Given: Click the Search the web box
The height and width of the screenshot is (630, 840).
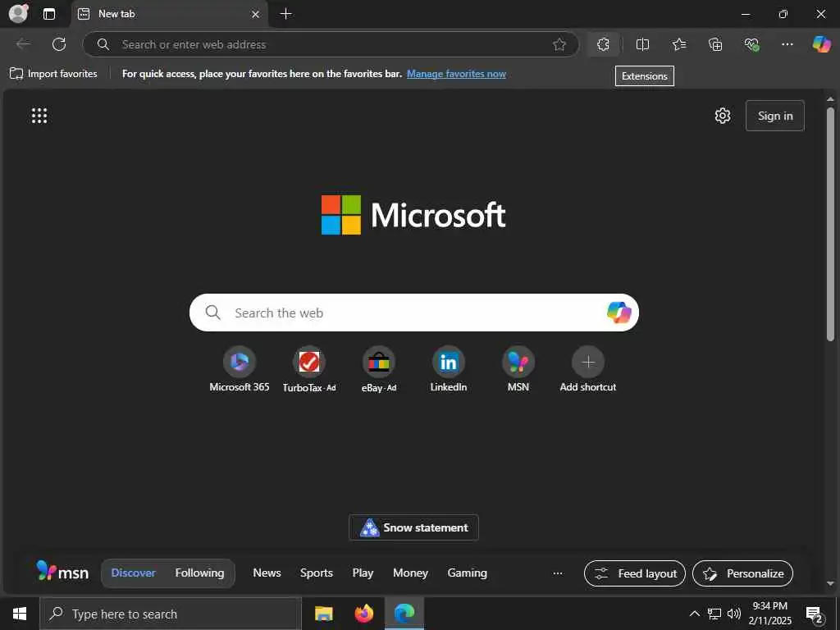Looking at the screenshot, I should pyautogui.click(x=413, y=313).
